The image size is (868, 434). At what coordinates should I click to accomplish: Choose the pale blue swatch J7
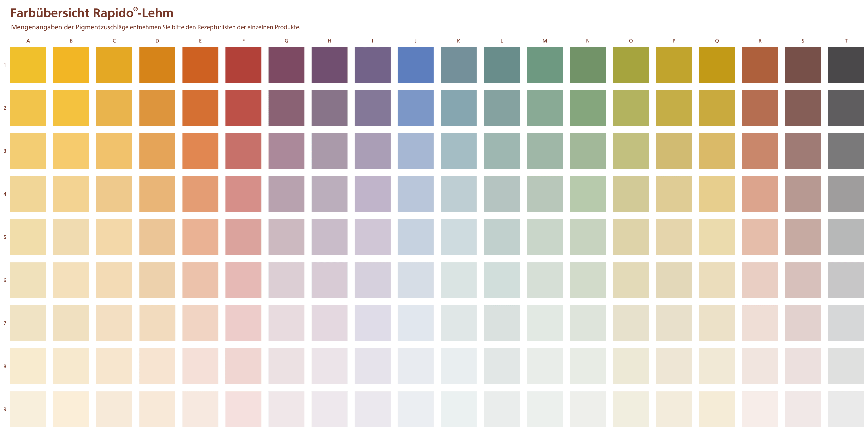click(416, 323)
